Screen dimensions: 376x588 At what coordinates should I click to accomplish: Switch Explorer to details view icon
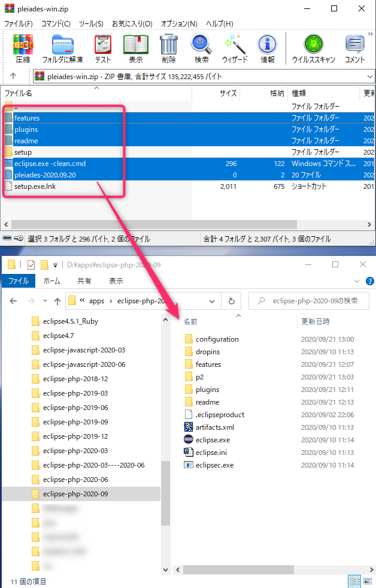[354, 581]
